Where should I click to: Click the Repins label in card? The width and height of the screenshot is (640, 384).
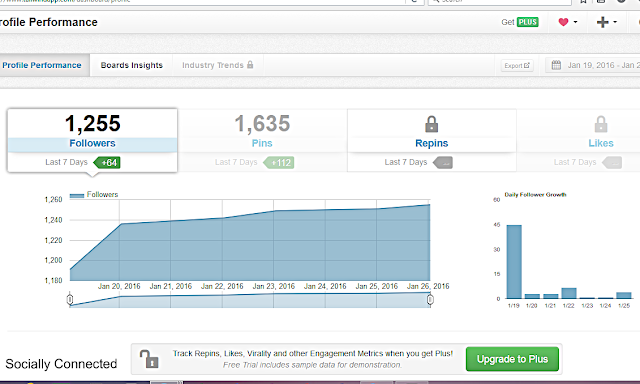tap(431, 143)
